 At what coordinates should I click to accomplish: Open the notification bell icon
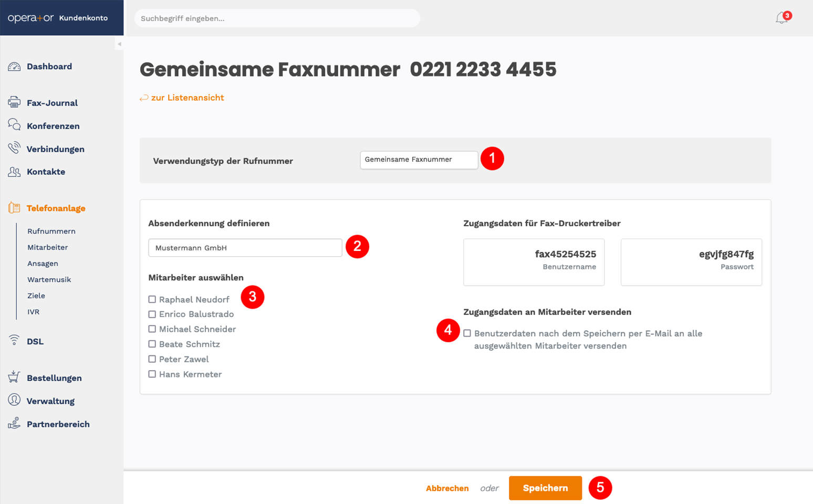(x=781, y=18)
